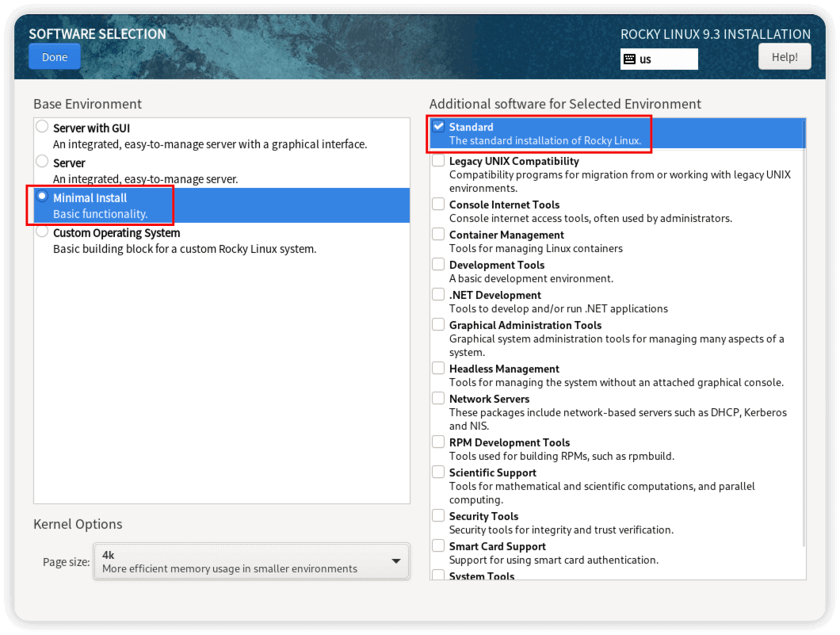
Task: Toggle Container Management checkbox
Action: (438, 234)
